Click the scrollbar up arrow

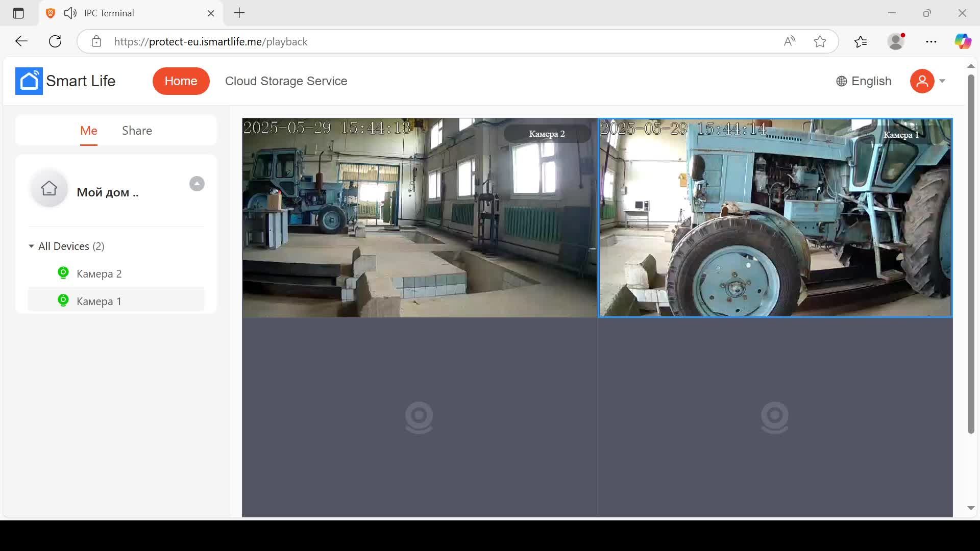click(x=971, y=66)
